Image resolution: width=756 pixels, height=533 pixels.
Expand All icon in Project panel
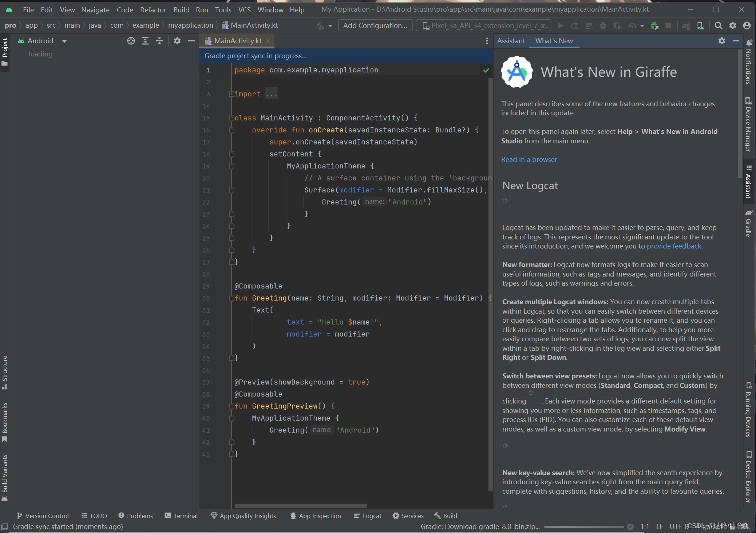(x=145, y=41)
